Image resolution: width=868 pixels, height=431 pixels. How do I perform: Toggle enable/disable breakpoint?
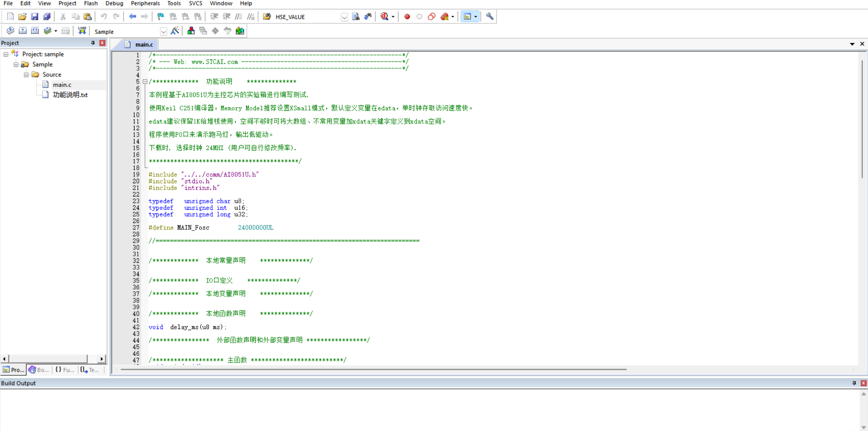[x=419, y=16]
